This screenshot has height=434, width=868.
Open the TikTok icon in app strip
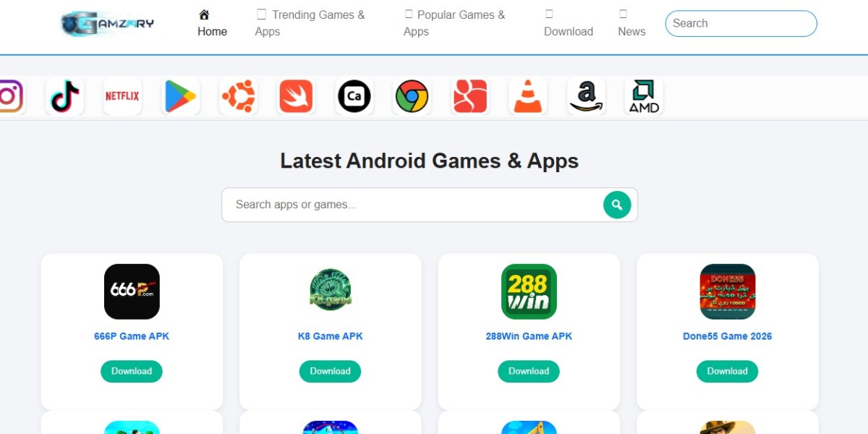pyautogui.click(x=64, y=96)
